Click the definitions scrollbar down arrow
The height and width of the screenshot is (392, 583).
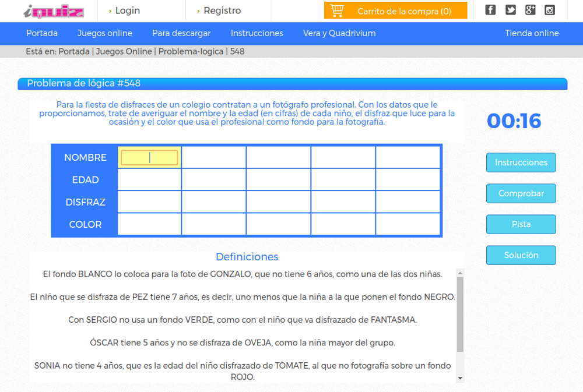point(461,378)
